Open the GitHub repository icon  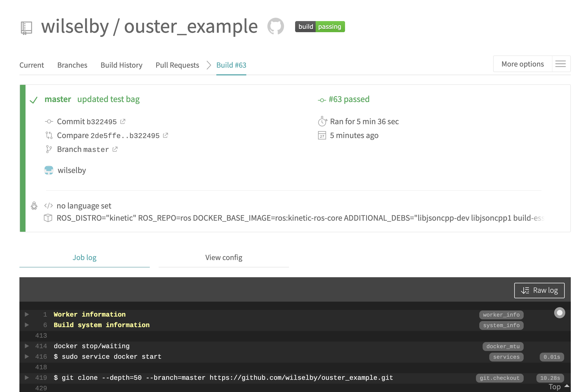click(x=275, y=27)
